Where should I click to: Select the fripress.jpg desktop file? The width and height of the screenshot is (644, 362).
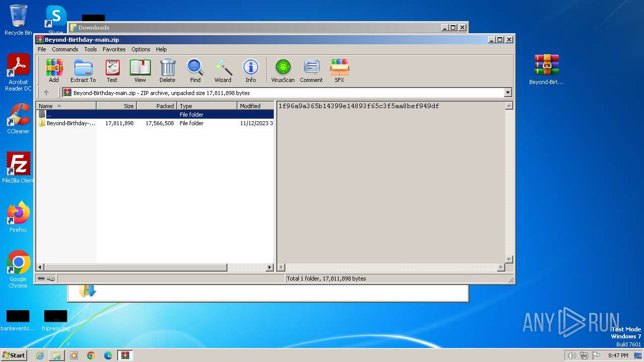[x=55, y=321]
